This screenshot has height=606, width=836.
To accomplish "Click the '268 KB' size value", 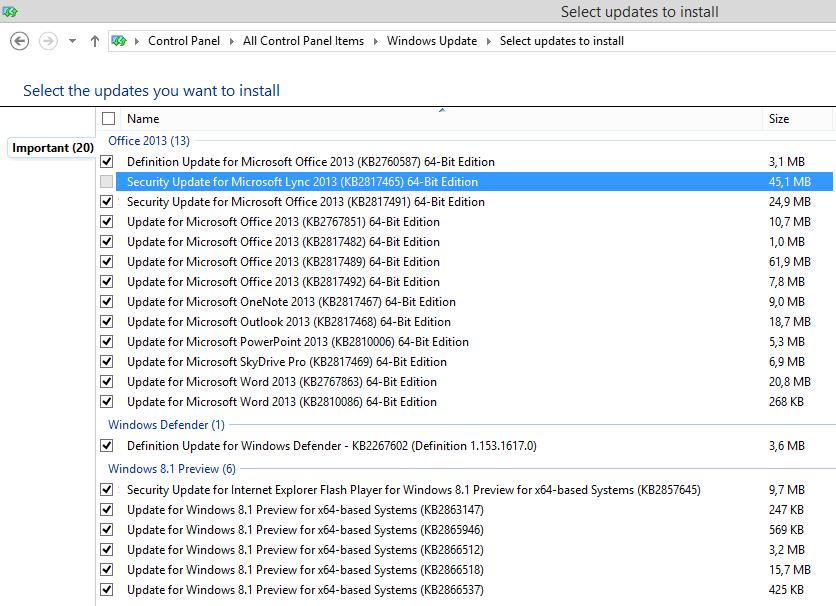I will [x=786, y=402].
